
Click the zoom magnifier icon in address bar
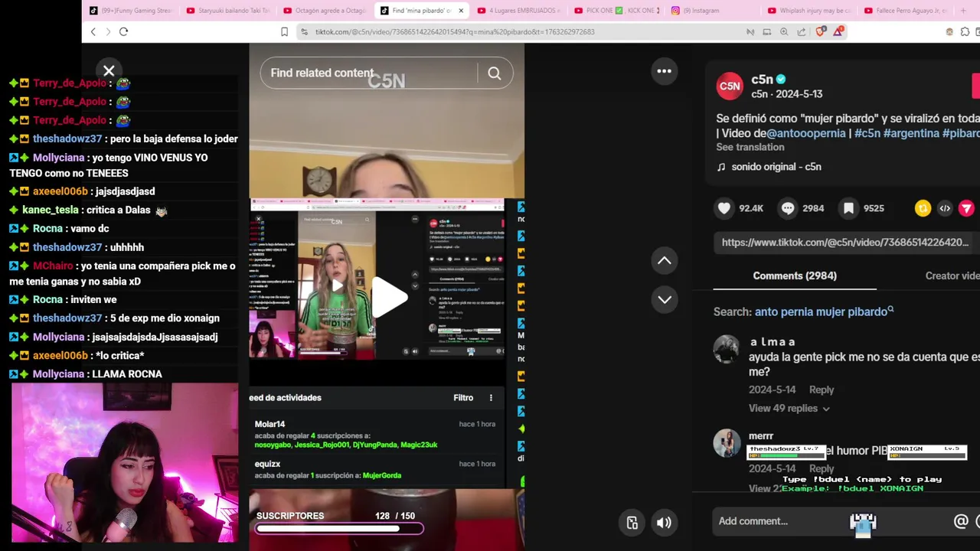(784, 31)
